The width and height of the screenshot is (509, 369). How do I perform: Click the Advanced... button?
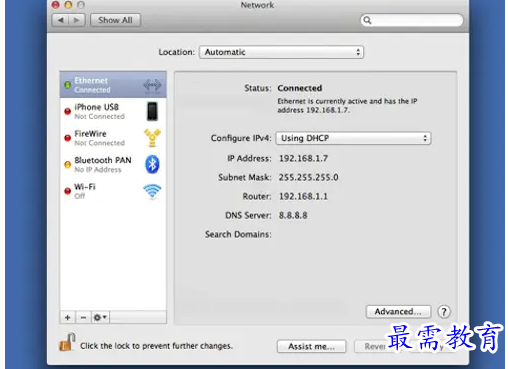click(x=398, y=312)
